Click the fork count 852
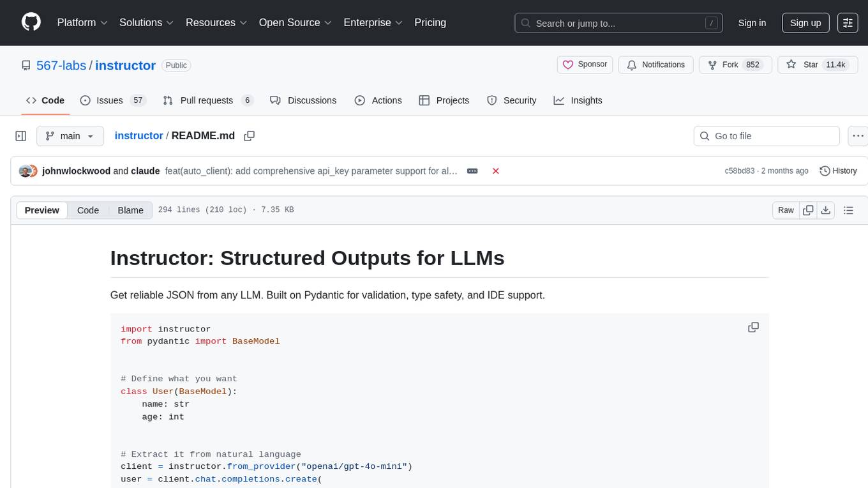The height and width of the screenshot is (488, 868). click(752, 65)
